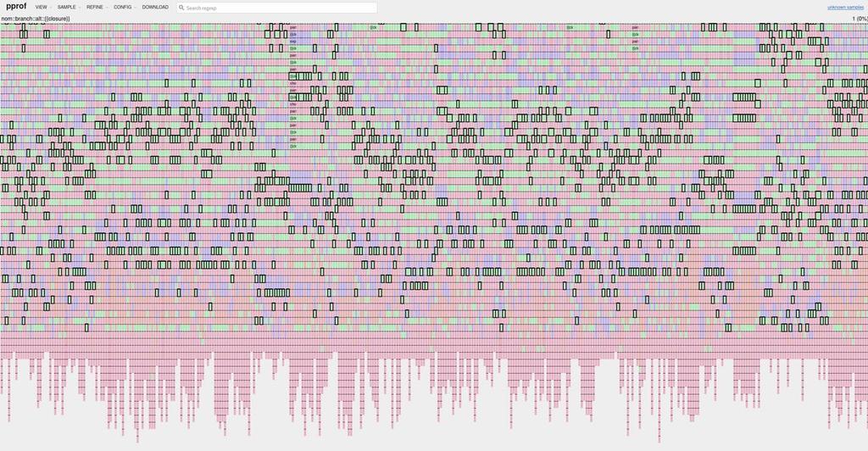Expand the CONFIG dropdown menu
This screenshot has height=451, width=868.
pos(124,7)
